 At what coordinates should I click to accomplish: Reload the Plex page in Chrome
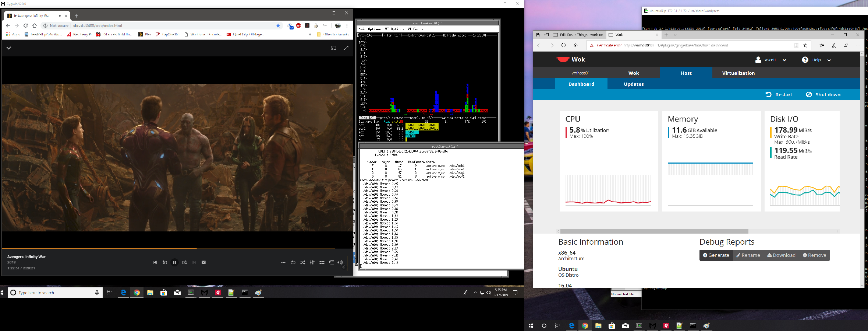click(x=25, y=25)
